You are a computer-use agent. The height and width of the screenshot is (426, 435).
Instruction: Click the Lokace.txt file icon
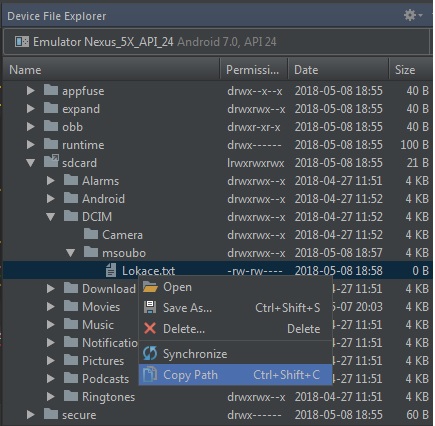pos(111,270)
